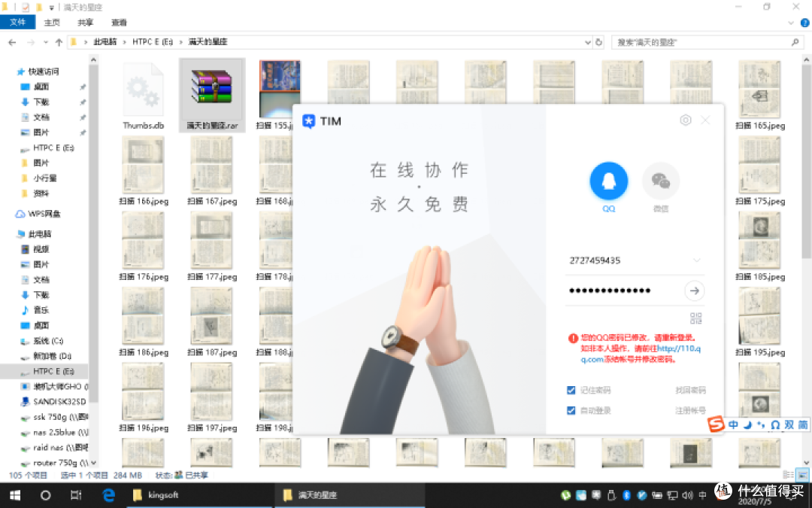Open 找回密码 recover password link
812x508 pixels.
click(x=690, y=390)
